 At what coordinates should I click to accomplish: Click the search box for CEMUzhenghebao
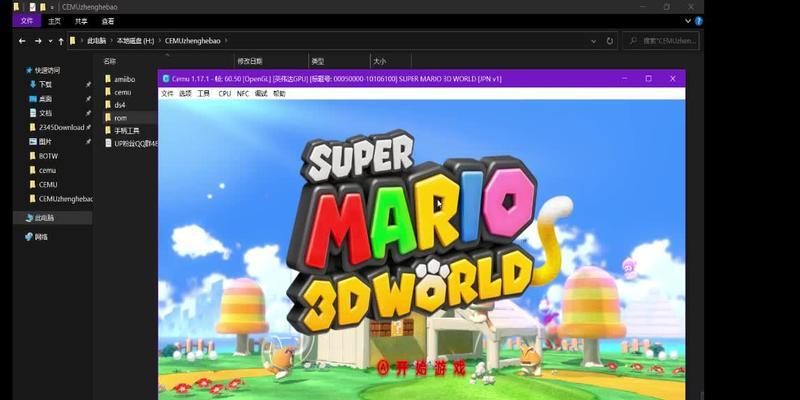(x=661, y=41)
